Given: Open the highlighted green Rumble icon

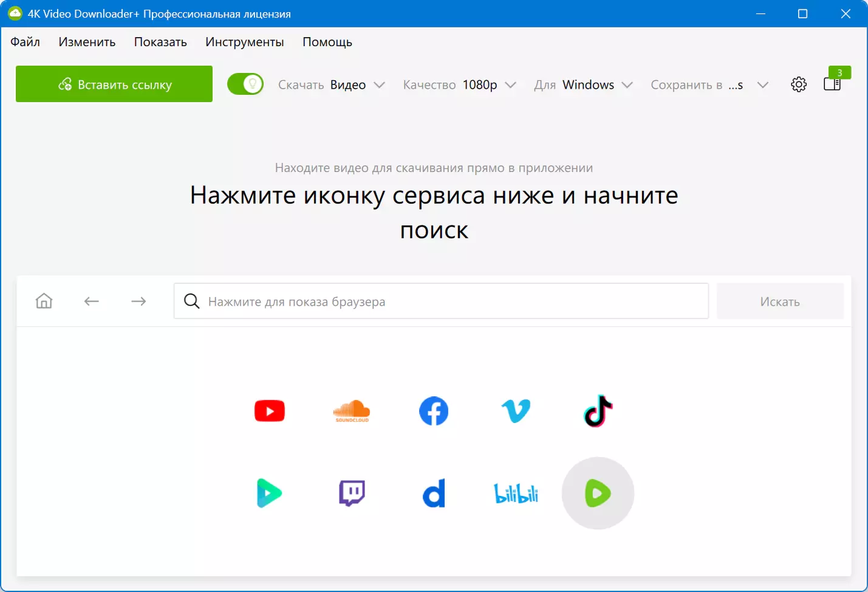Looking at the screenshot, I should click(x=598, y=493).
